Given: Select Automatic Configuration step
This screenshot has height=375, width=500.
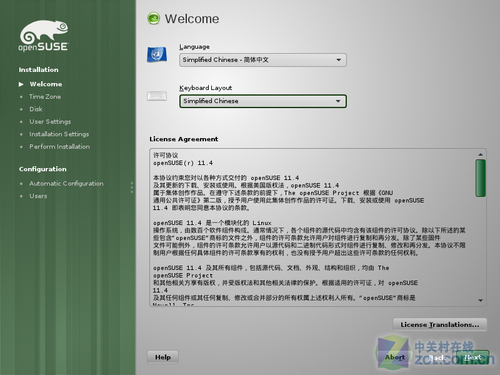Looking at the screenshot, I should pos(66,184).
